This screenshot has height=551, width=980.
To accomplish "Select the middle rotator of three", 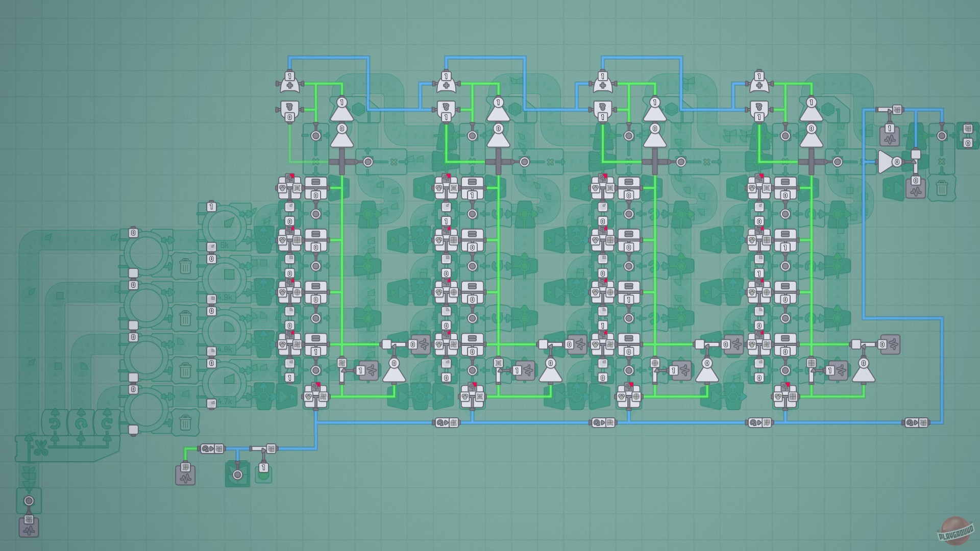I will coord(81,422).
